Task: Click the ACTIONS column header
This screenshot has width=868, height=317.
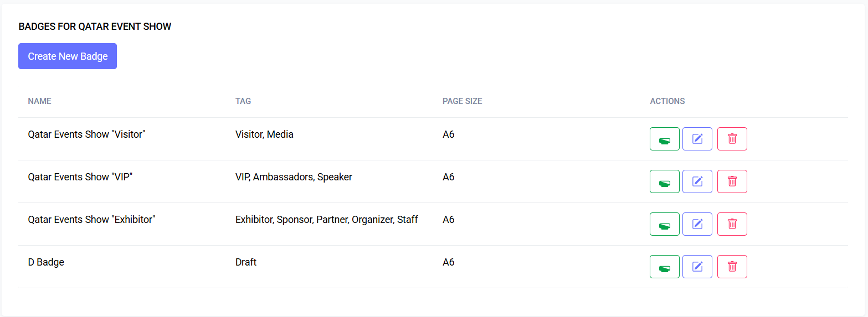Action: (667, 101)
